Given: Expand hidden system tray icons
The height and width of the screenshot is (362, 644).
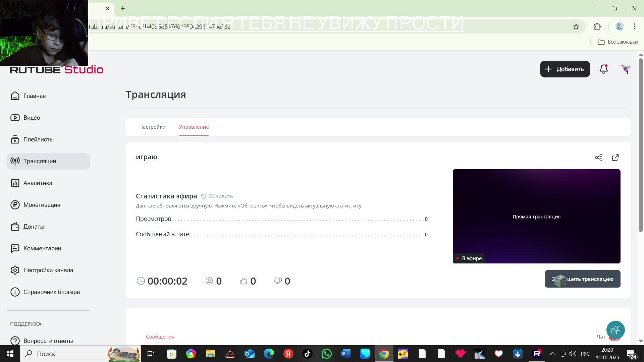Looking at the screenshot, I should click(x=553, y=354).
